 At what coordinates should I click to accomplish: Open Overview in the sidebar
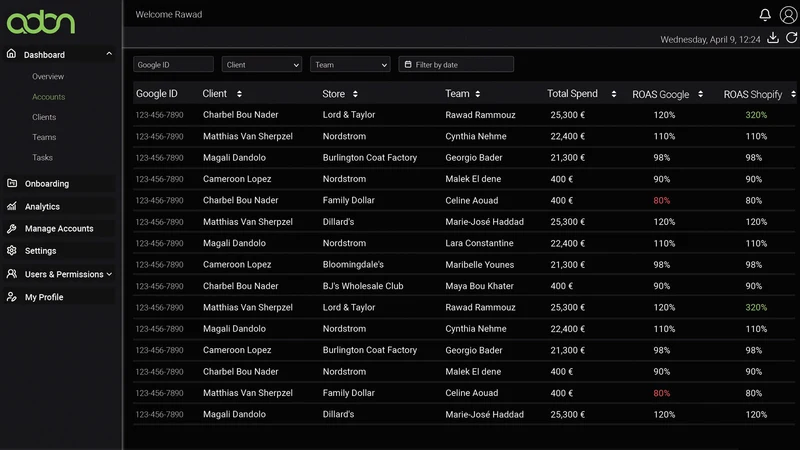tap(48, 77)
